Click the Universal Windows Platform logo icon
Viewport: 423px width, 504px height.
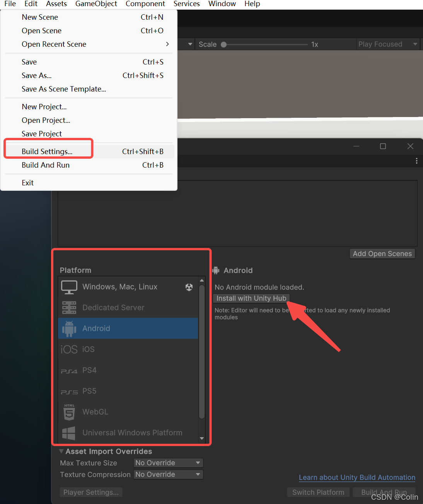[x=69, y=433]
